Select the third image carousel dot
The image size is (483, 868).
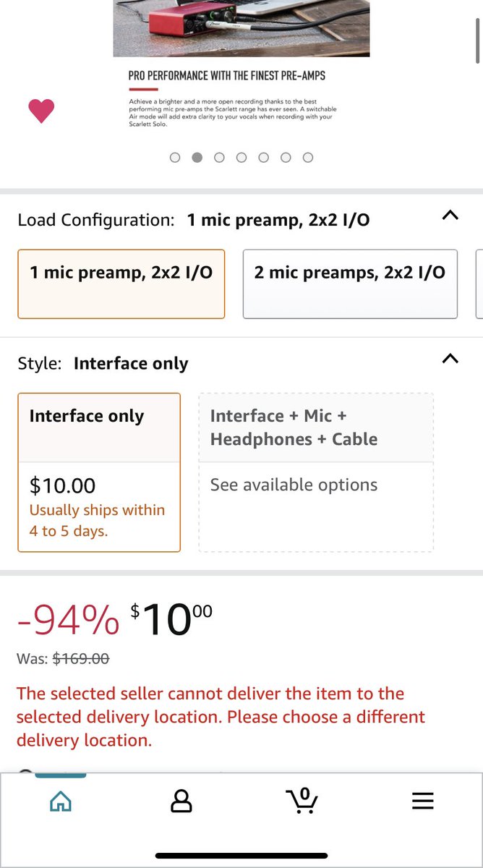click(219, 158)
